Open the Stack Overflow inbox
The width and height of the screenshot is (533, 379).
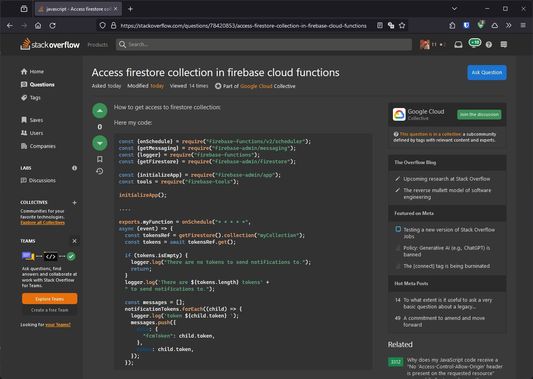458,45
